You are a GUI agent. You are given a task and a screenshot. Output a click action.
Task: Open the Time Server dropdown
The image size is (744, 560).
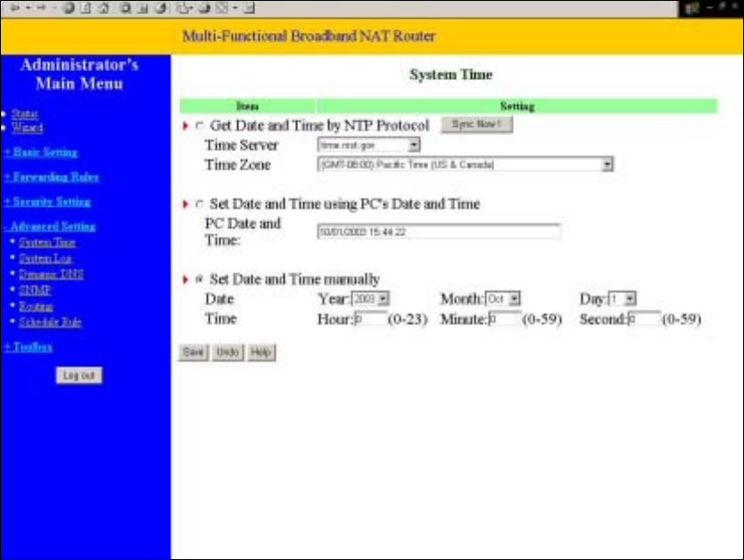413,145
